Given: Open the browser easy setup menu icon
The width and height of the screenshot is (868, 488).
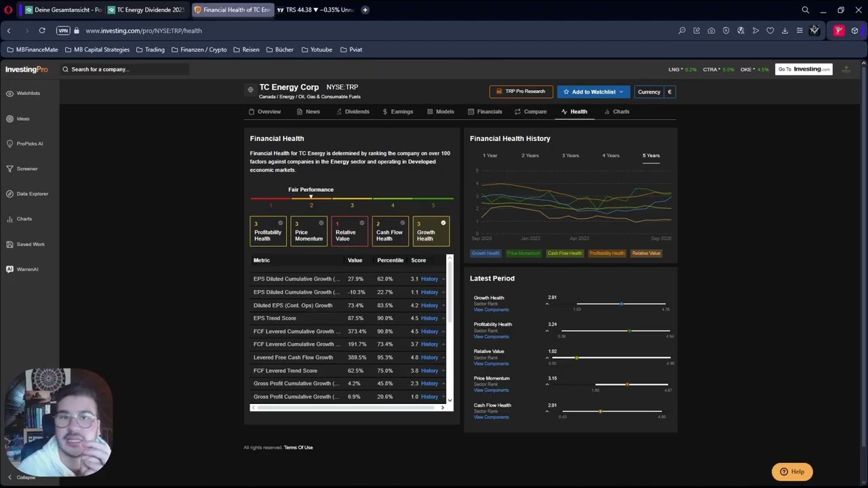Looking at the screenshot, I should (800, 30).
